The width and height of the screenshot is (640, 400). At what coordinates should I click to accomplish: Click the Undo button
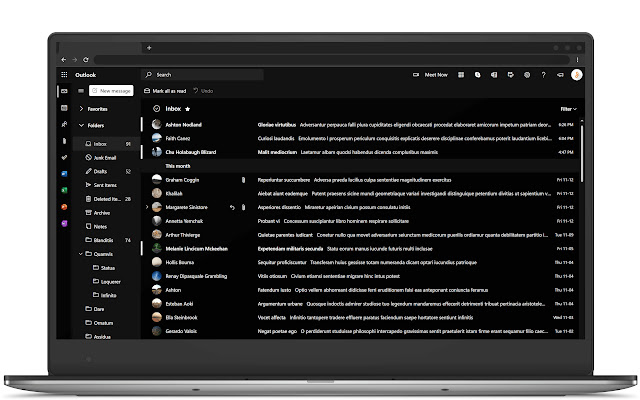click(x=203, y=91)
